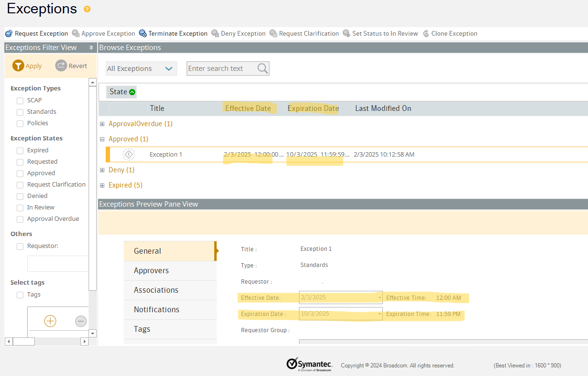Image resolution: width=588 pixels, height=376 pixels.
Task: Select the Exception 1 row
Action: (166, 155)
